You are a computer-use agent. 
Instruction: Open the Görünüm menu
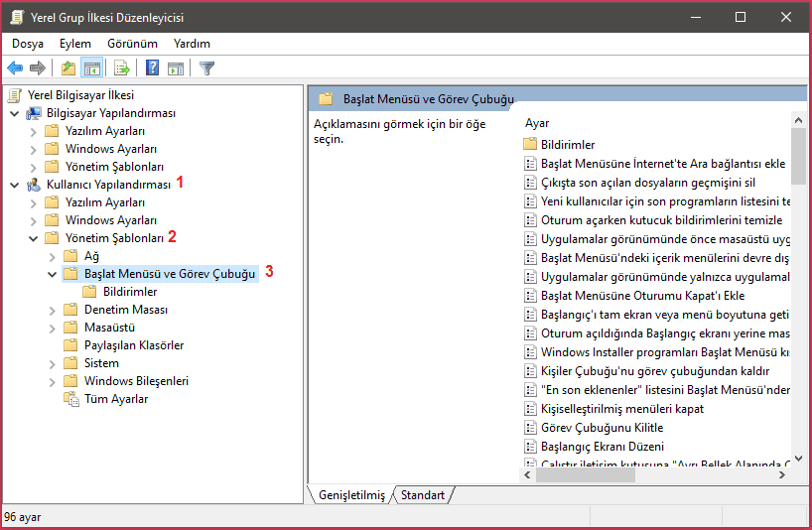pyautogui.click(x=132, y=44)
